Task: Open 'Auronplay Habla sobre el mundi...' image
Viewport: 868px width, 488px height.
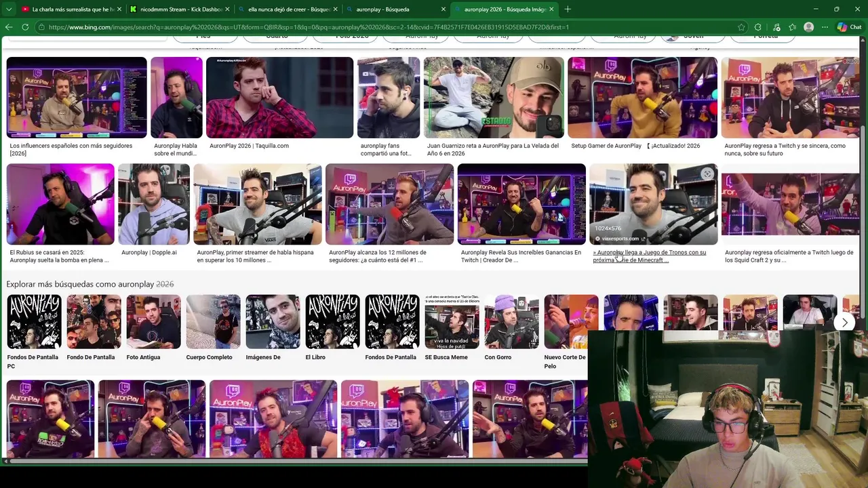Action: 176,98
